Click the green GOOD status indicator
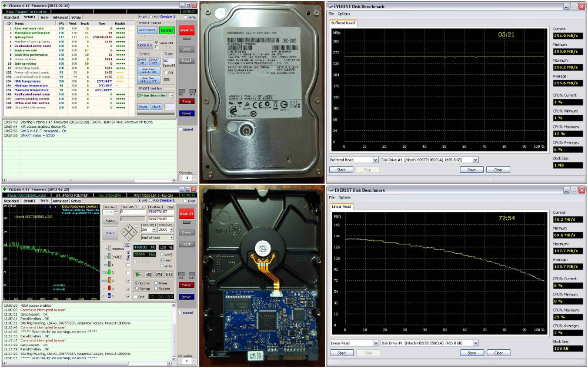This screenshot has width=588, height=368. point(167,29)
